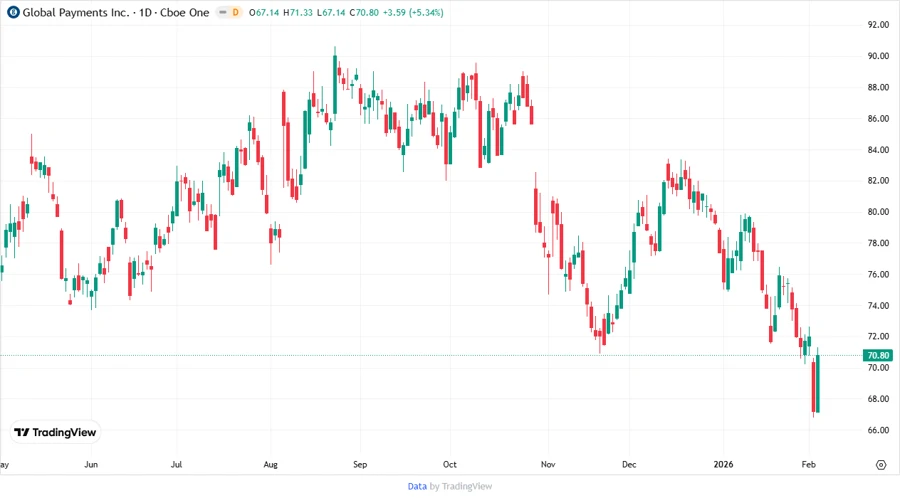Click the 84.00 price axis label
Viewport: 900px width, 498px height.
[x=878, y=150]
